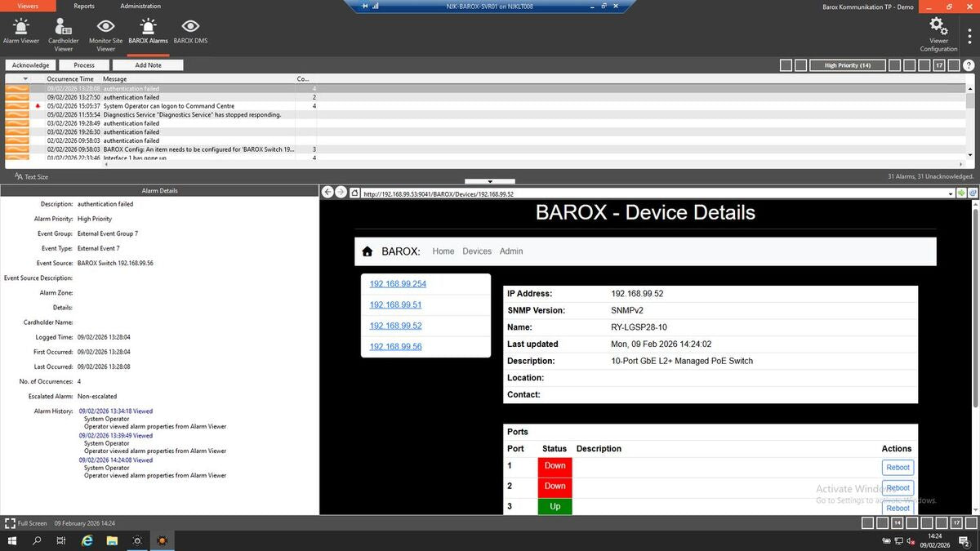Open the Reports menu
Image resolution: width=980 pixels, height=551 pixels.
[x=84, y=6]
